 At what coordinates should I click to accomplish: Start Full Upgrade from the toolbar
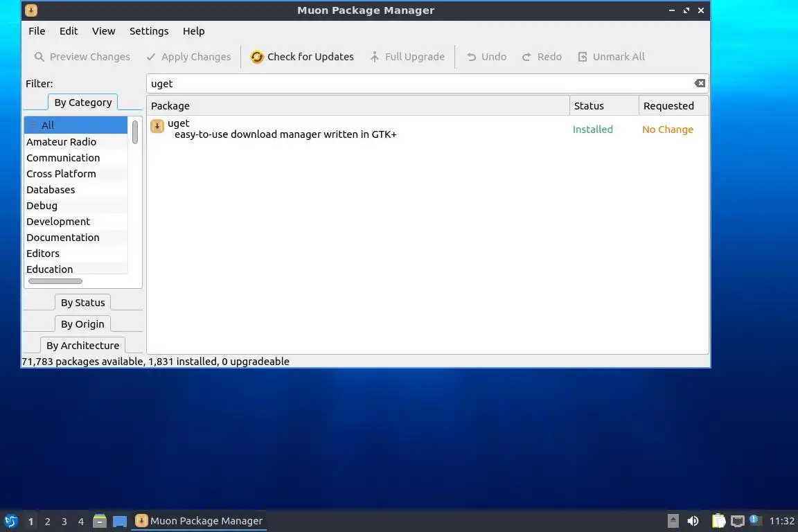click(x=407, y=57)
